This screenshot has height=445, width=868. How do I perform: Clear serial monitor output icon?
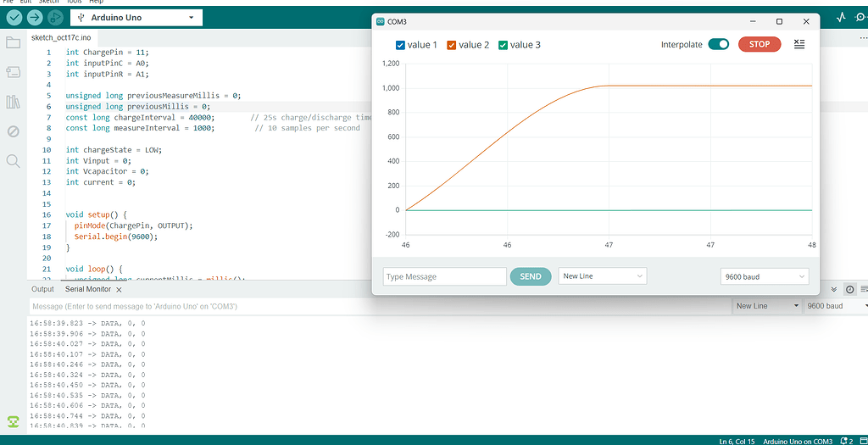864,289
